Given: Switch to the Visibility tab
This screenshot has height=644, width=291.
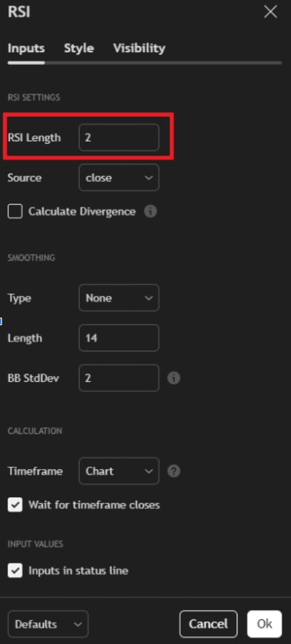Looking at the screenshot, I should tap(139, 48).
